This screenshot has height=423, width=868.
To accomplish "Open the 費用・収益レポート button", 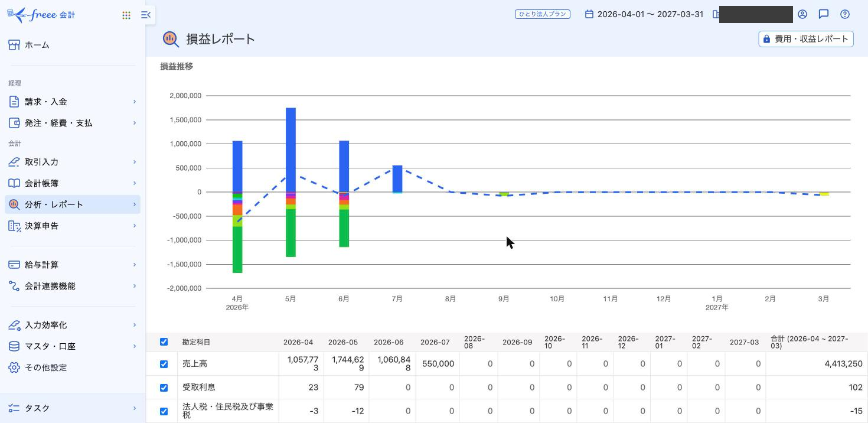I will (x=806, y=39).
